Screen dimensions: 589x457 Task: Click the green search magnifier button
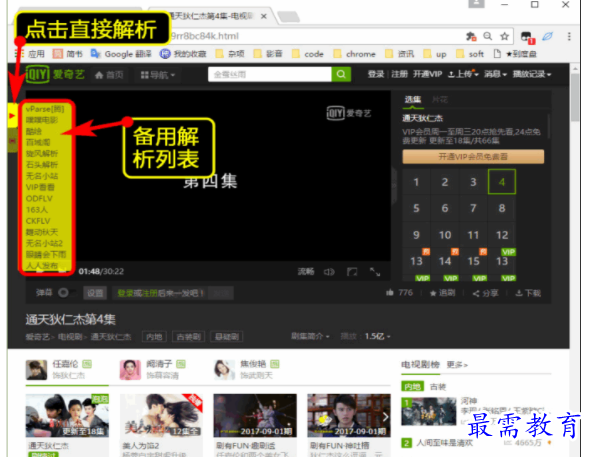tap(341, 74)
